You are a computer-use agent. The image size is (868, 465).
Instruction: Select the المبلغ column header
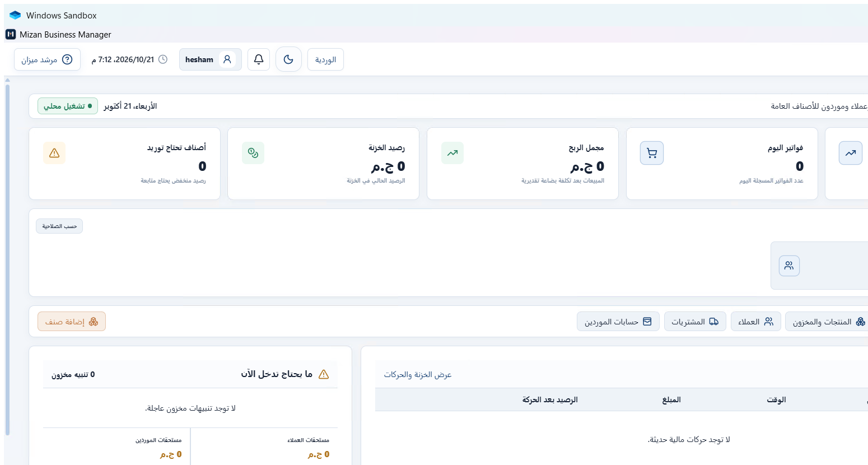[671, 399]
